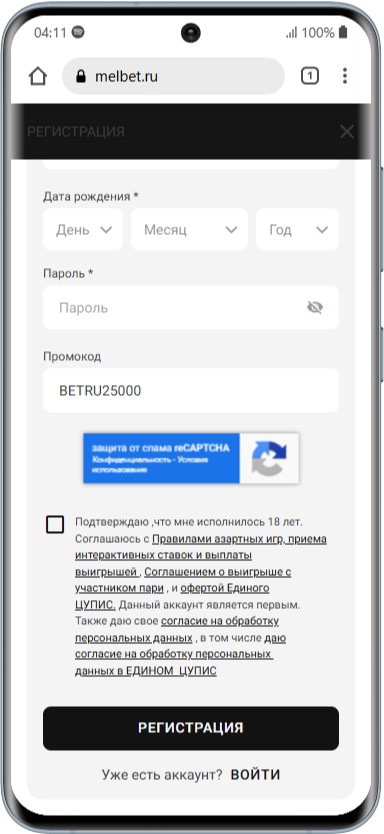The width and height of the screenshot is (384, 834).
Task: Tap the battery icon in status bar
Action: tap(343, 32)
